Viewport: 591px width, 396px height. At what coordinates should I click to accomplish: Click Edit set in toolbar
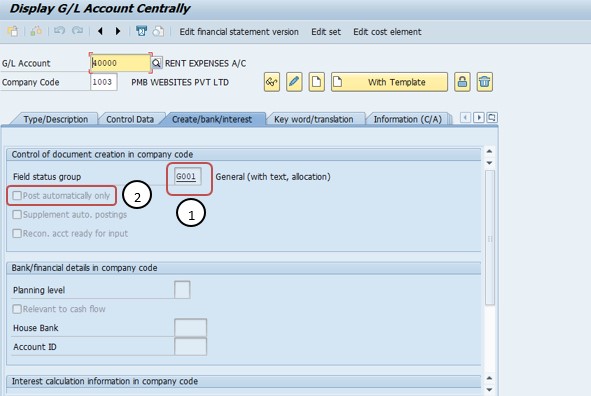click(x=326, y=32)
